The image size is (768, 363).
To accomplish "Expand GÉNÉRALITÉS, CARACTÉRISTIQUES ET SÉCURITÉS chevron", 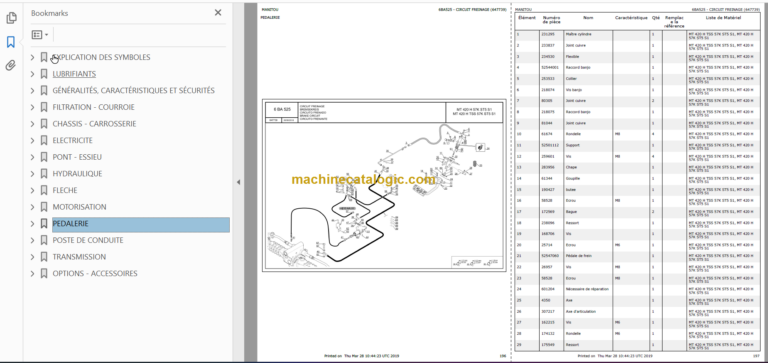I will click(32, 91).
